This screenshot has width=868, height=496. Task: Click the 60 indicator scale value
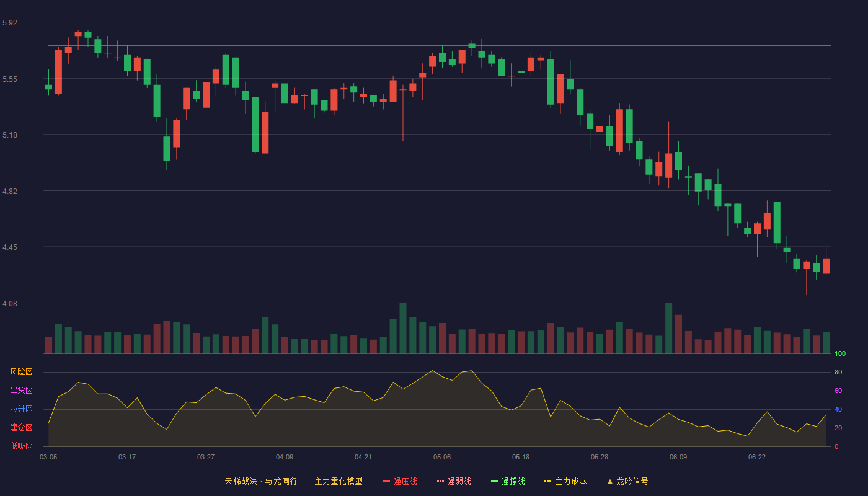[x=838, y=391]
